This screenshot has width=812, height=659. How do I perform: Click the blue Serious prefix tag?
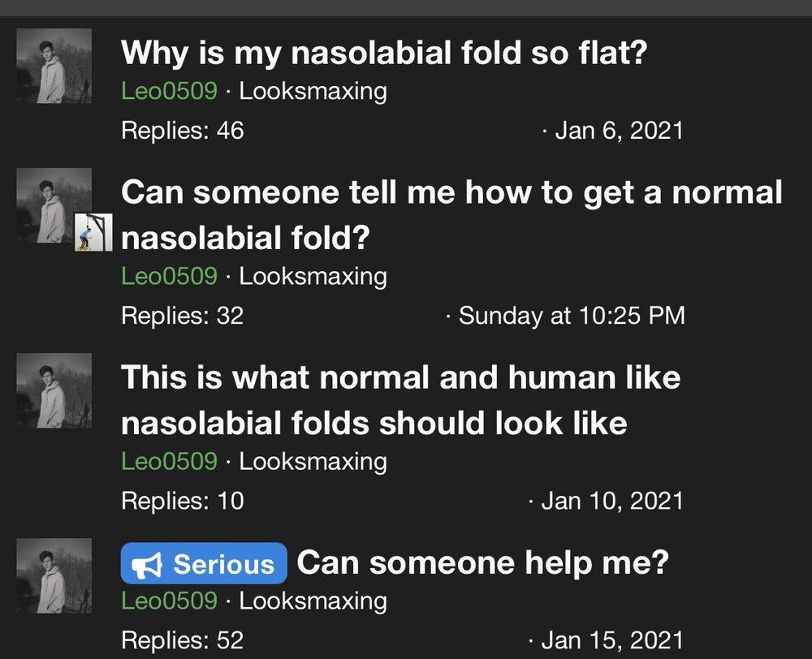point(204,563)
